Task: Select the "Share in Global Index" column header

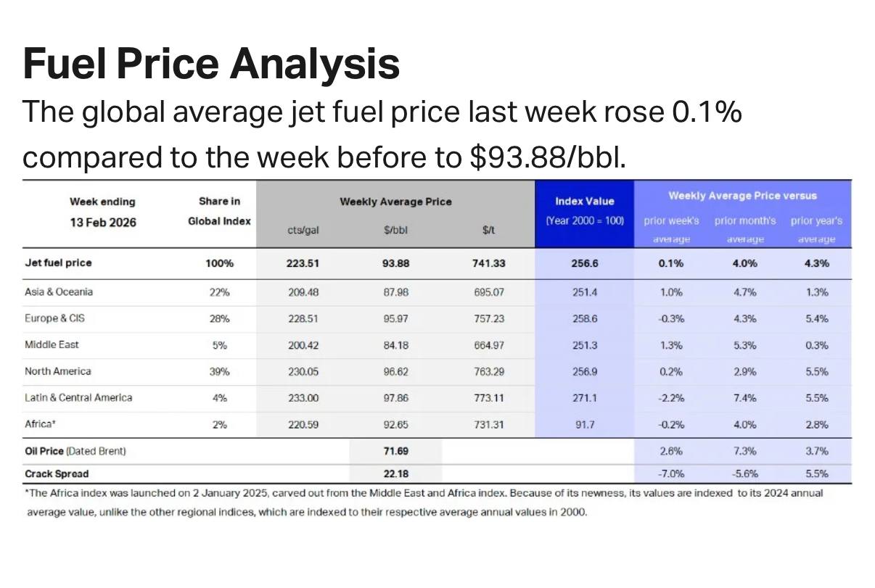Action: pos(219,211)
